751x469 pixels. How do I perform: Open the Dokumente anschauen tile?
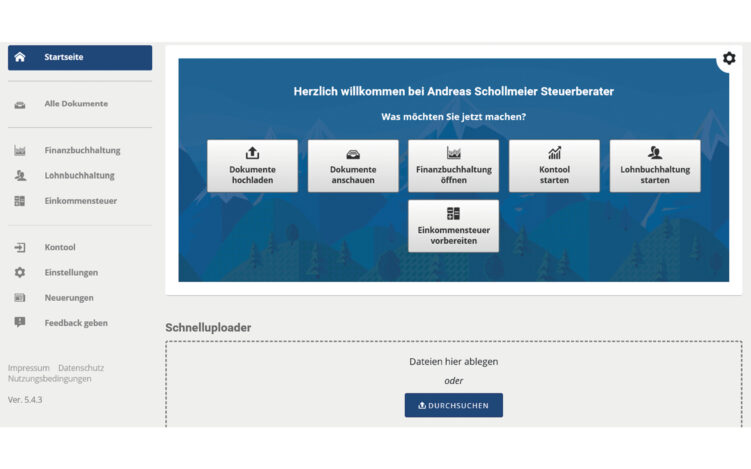pyautogui.click(x=353, y=166)
